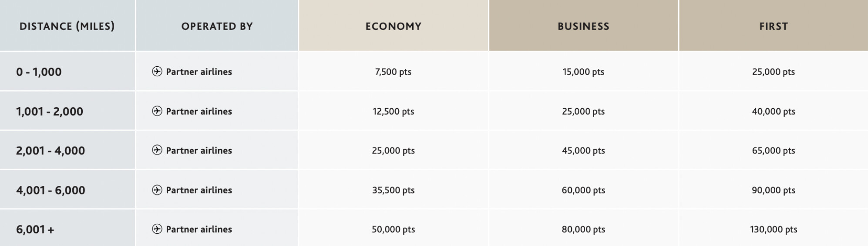This screenshot has width=868, height=246.
Task: Select the 35,500 pts economy value
Action: (x=393, y=190)
